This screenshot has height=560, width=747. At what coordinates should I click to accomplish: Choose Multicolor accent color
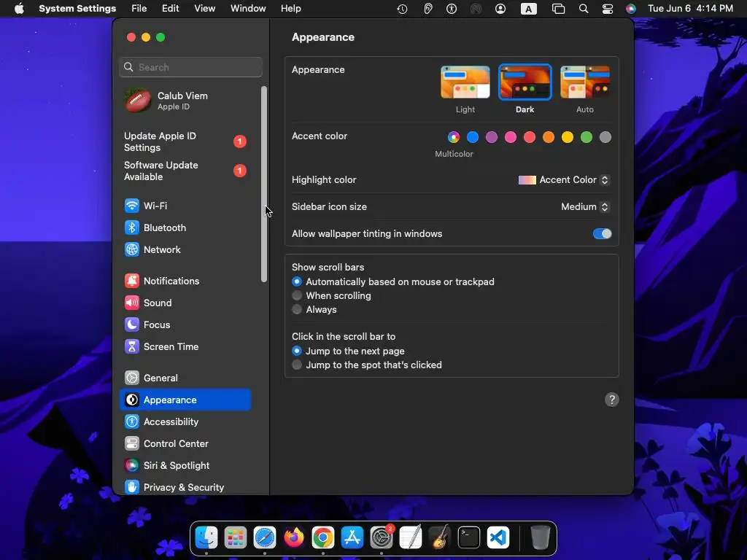[x=454, y=138]
